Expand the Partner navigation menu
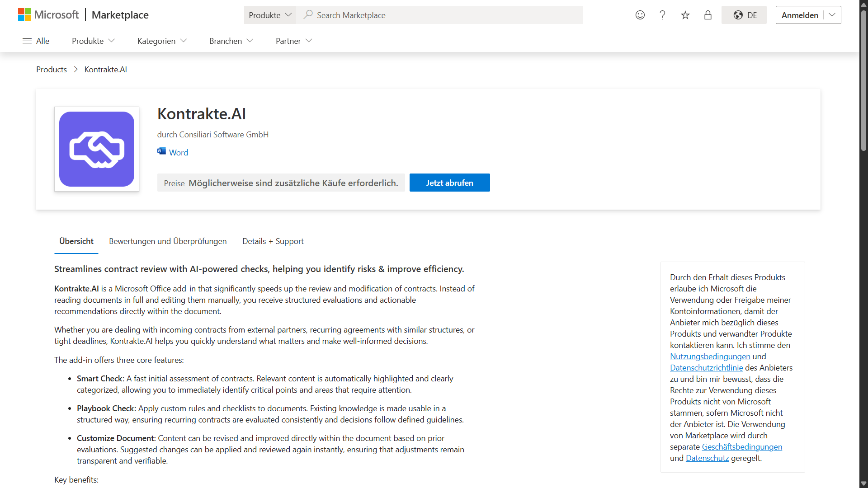The width and height of the screenshot is (868, 488). (x=294, y=41)
